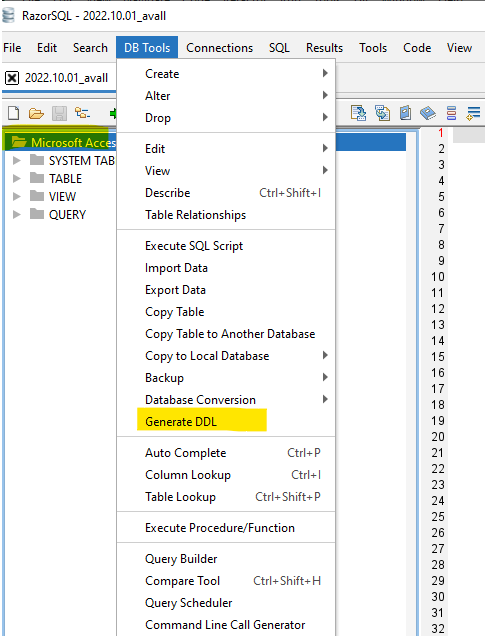The width and height of the screenshot is (485, 636).
Task: Select Compare Tool menu item
Action: tap(226, 580)
